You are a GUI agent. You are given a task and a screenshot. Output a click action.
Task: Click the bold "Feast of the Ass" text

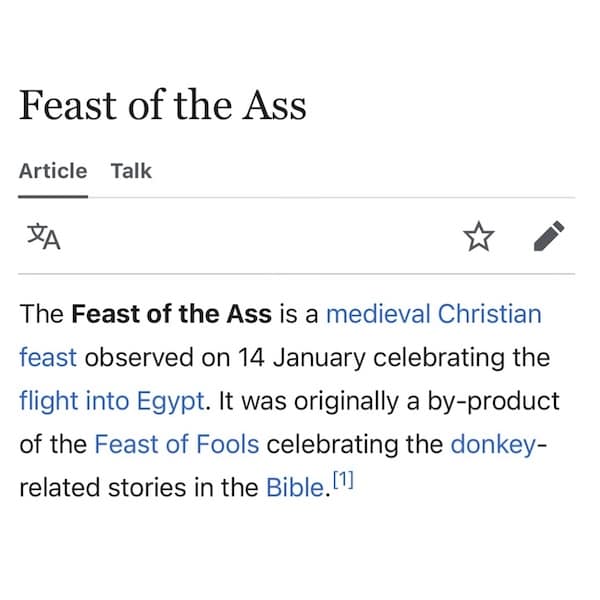coord(171,314)
